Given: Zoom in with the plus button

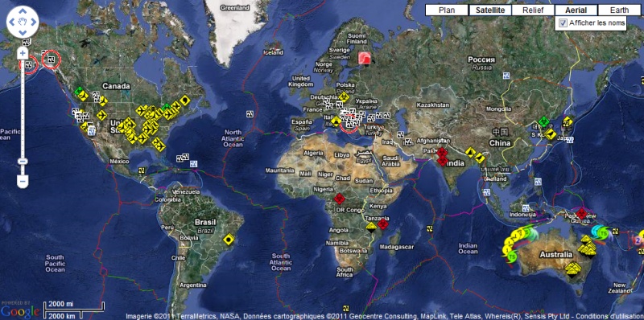Looking at the screenshot, I should (23, 52).
